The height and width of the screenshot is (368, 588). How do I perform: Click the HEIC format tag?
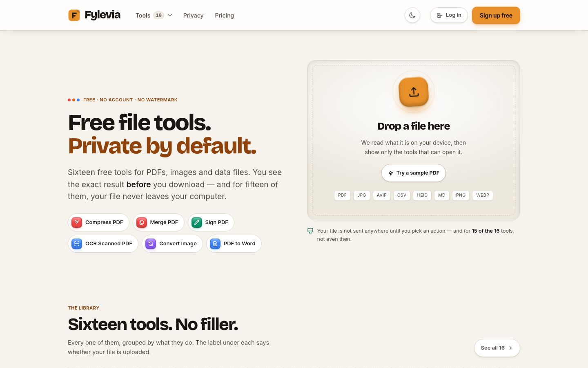tap(422, 195)
